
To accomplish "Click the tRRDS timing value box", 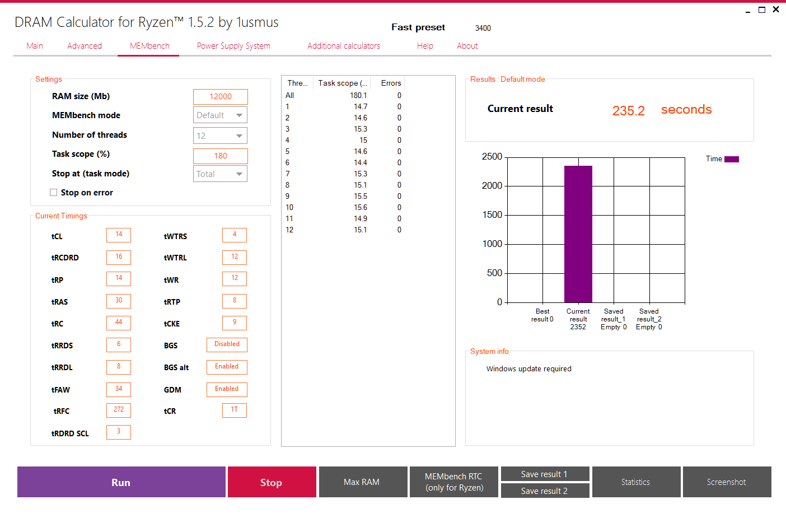I will pyautogui.click(x=119, y=345).
